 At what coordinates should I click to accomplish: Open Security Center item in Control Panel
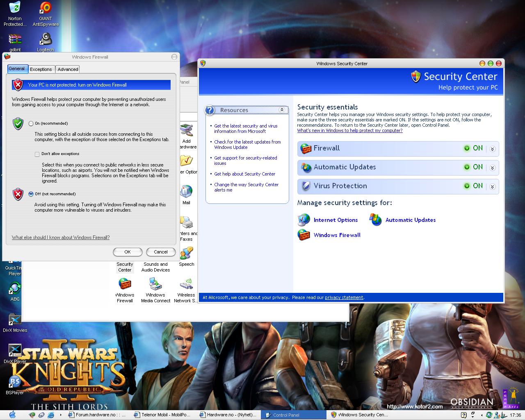click(125, 267)
